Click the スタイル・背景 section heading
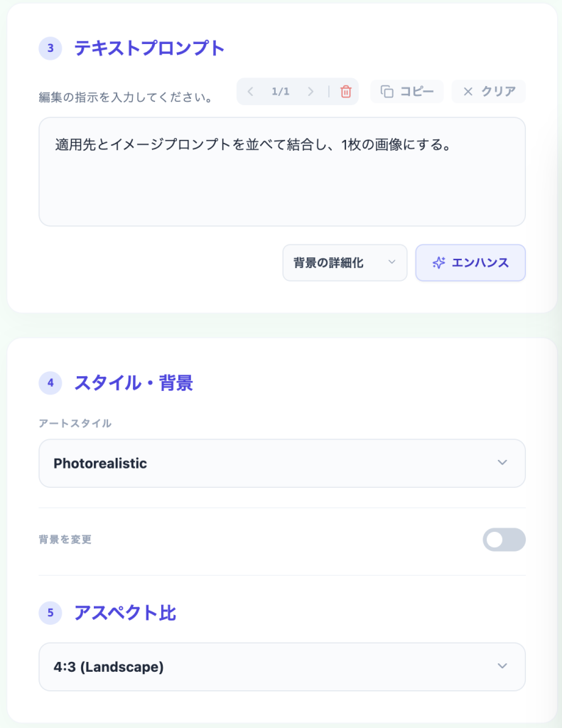This screenshot has width=562, height=728. point(134,383)
